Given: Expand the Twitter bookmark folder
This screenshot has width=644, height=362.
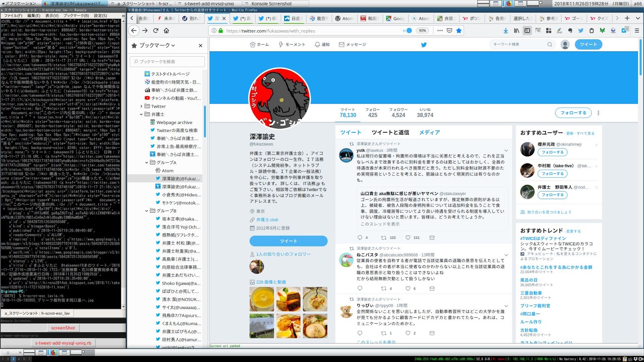Looking at the screenshot, I should (x=141, y=106).
